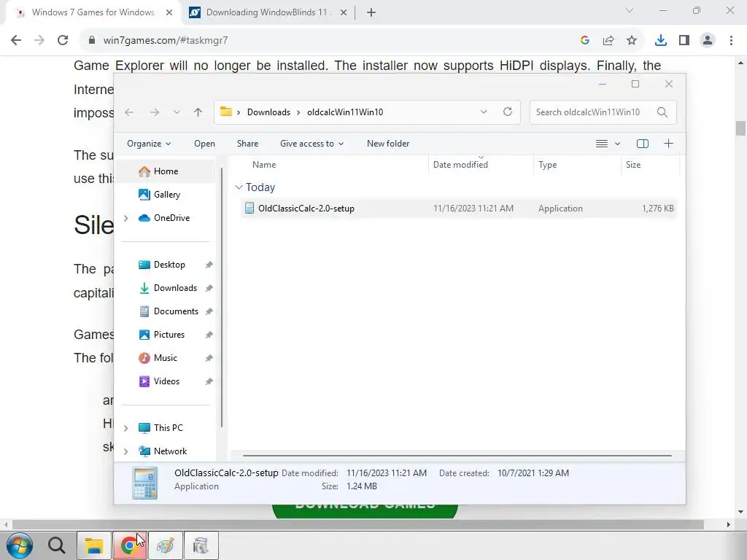Click the Chrome reload button
The width and height of the screenshot is (747, 560).
63,41
